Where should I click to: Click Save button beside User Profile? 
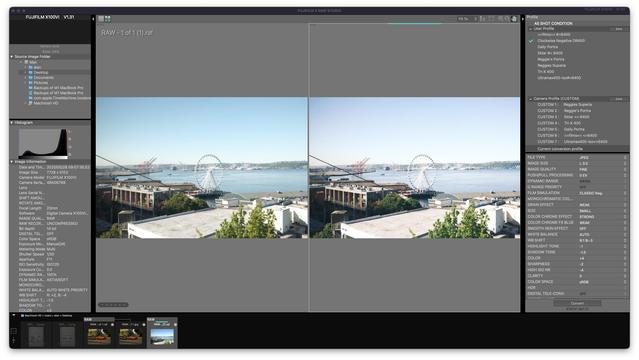pyautogui.click(x=619, y=29)
